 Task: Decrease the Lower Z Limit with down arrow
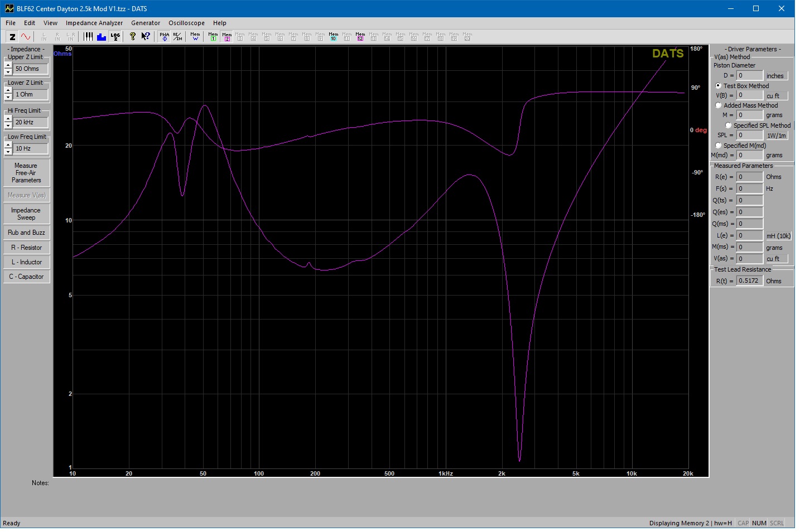pos(8,98)
